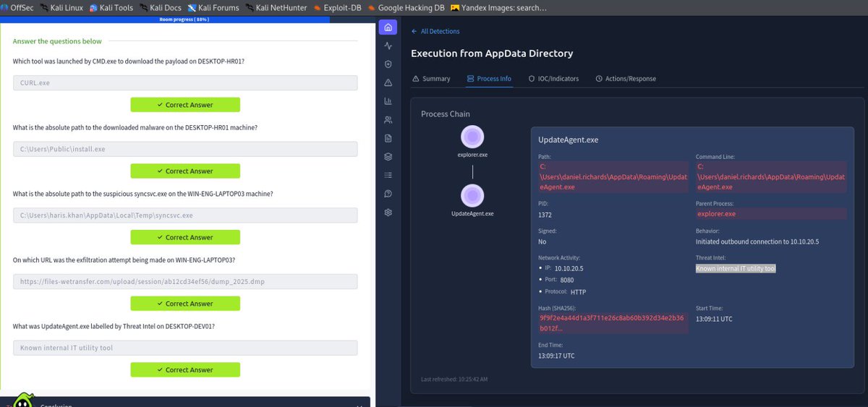The width and height of the screenshot is (868, 407).
Task: Open the Kali Linux bookmark
Action: coord(64,7)
